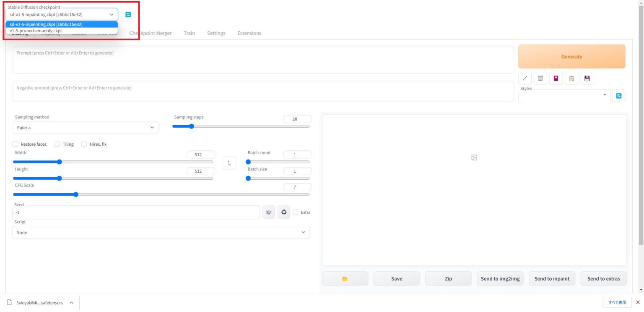This screenshot has width=644, height=312.
Task: Select v1-5-pruned-emaonly.ckpt from the checkpoint dropdown
Action: tap(36, 31)
